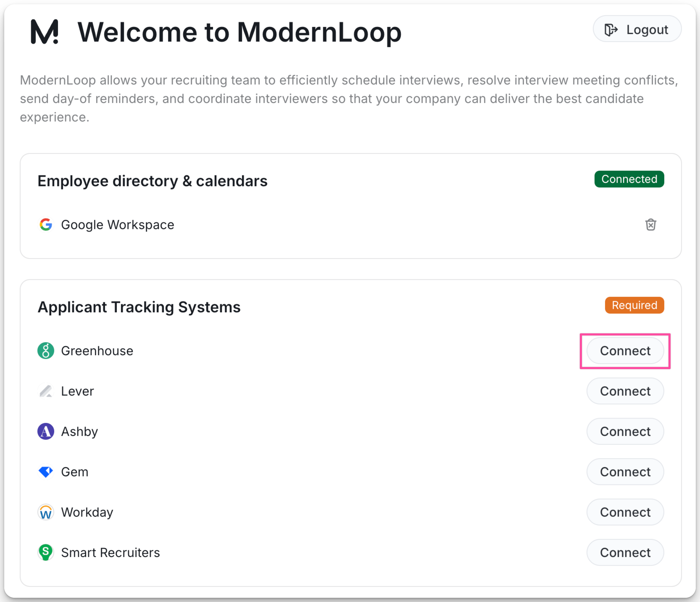The width and height of the screenshot is (700, 602).
Task: Select the Lever label text
Action: pos(77,391)
